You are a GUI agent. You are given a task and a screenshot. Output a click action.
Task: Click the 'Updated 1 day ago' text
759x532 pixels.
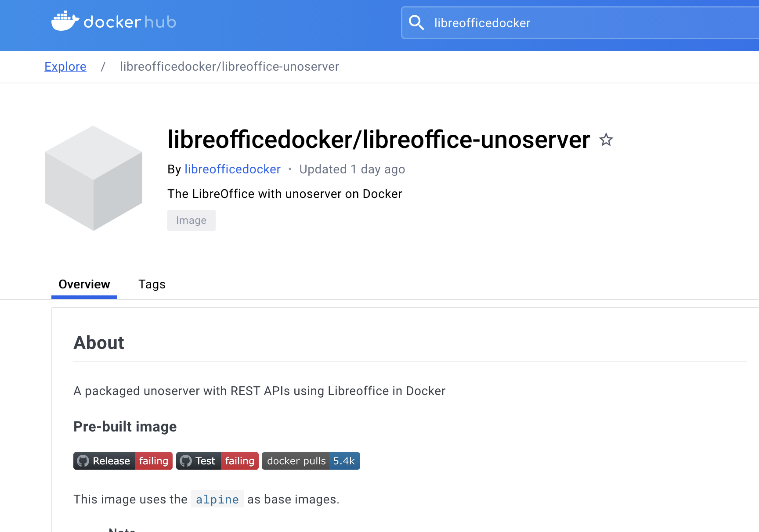[x=352, y=169]
